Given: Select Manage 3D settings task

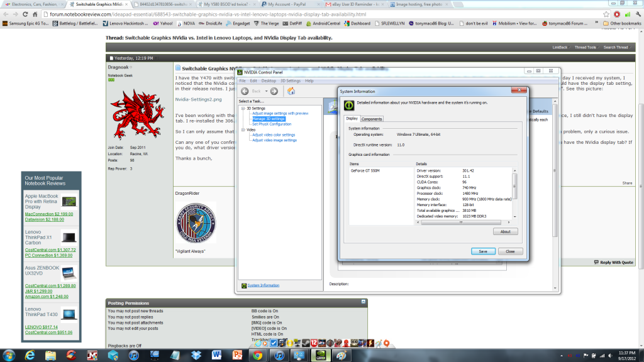Looking at the screenshot, I should tap(268, 119).
